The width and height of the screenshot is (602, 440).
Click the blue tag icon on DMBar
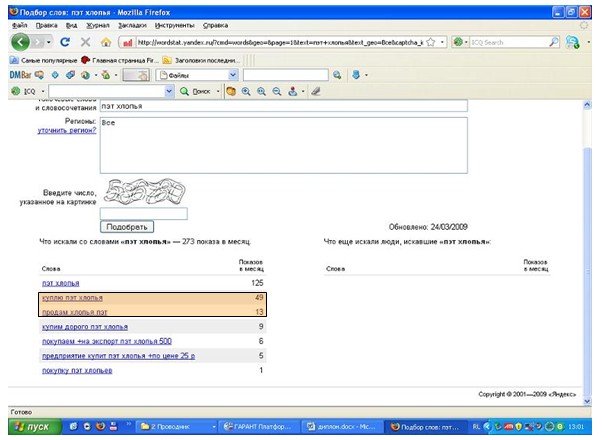point(70,75)
